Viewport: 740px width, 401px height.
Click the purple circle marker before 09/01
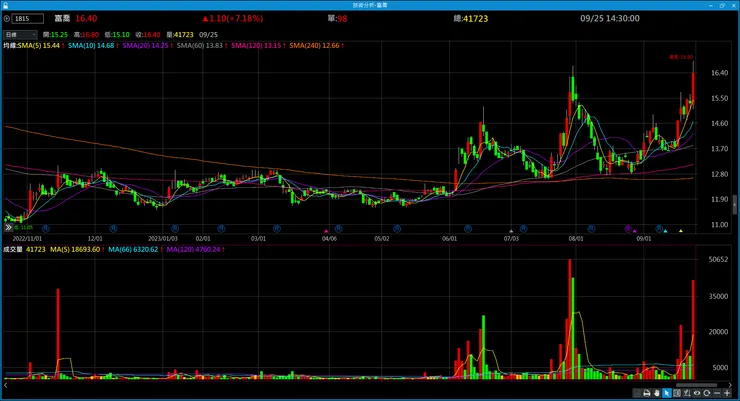[628, 228]
